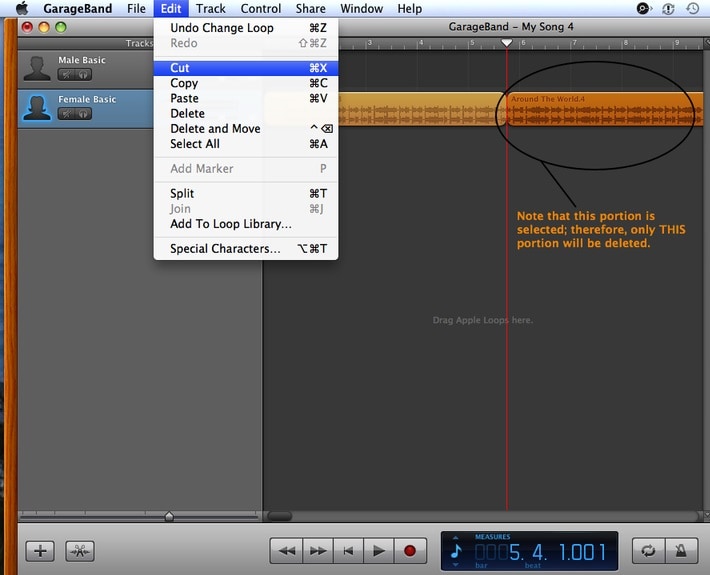
Task: Choose Paste from the Edit menu
Action: coord(246,98)
